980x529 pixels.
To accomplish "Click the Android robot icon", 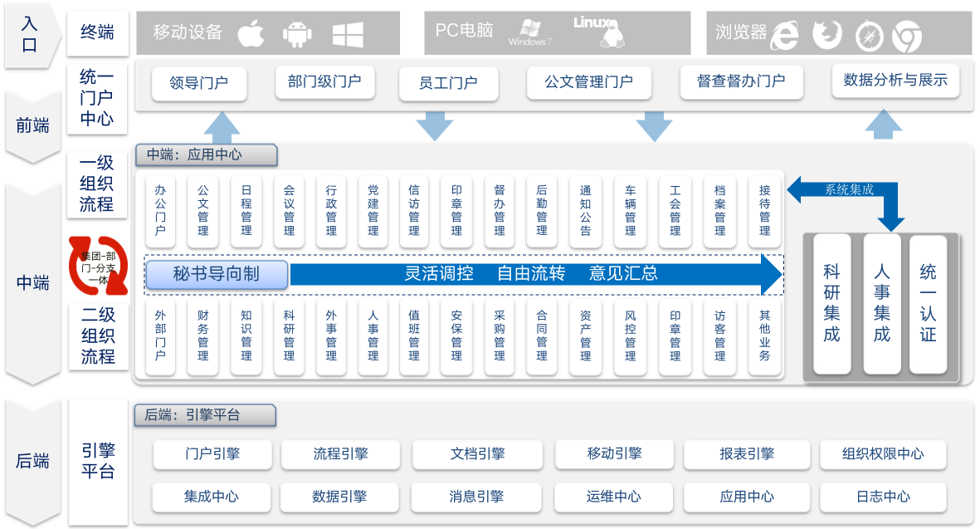I will pos(297,34).
